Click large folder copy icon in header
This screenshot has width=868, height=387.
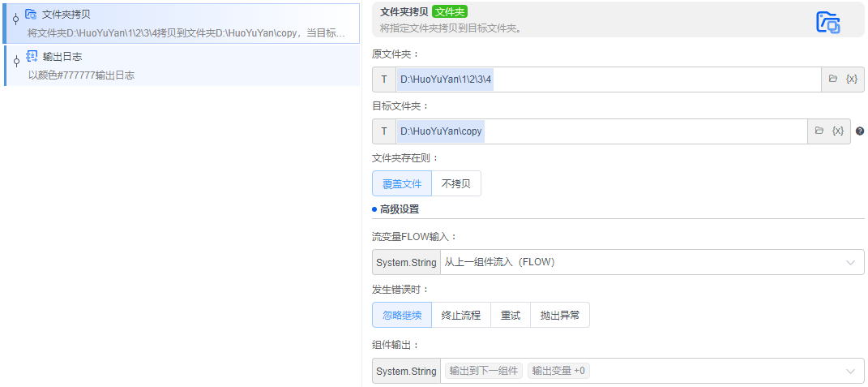827,22
